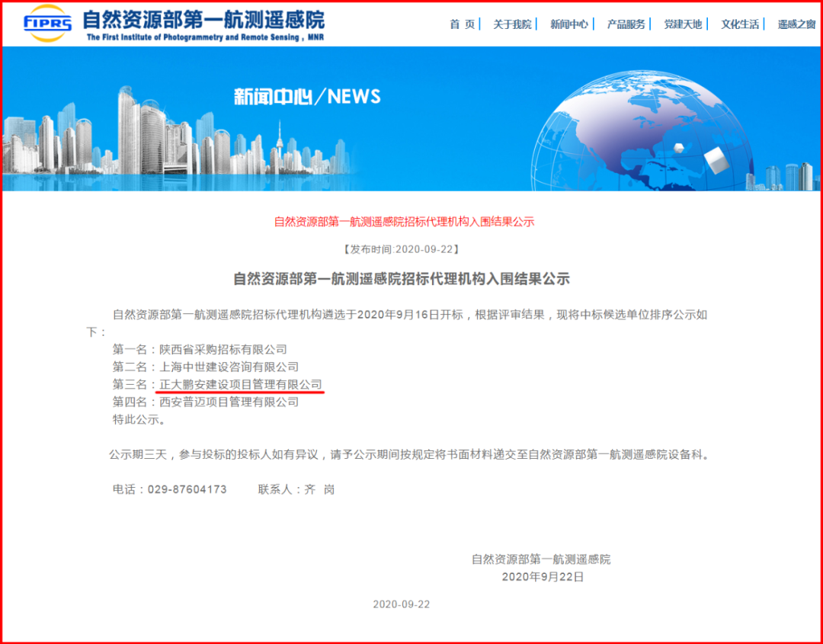Click the footer date 2020-09-22
The width and height of the screenshot is (823, 644).
pyautogui.click(x=401, y=604)
